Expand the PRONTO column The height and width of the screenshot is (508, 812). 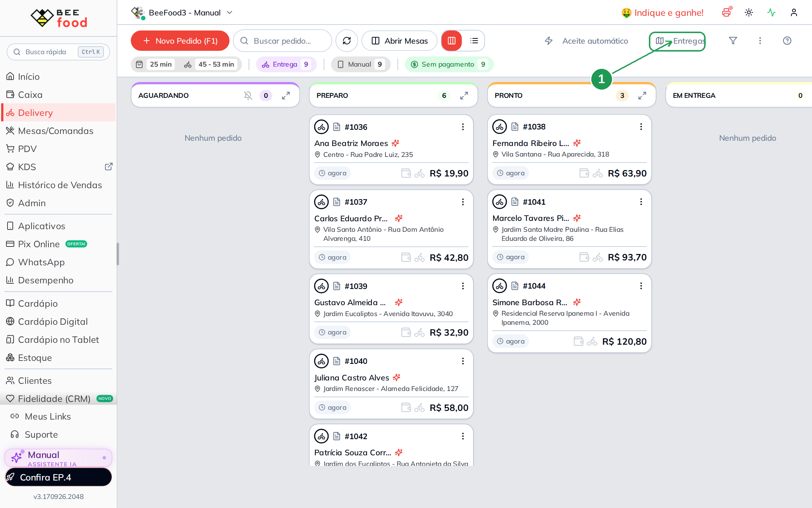pos(642,96)
